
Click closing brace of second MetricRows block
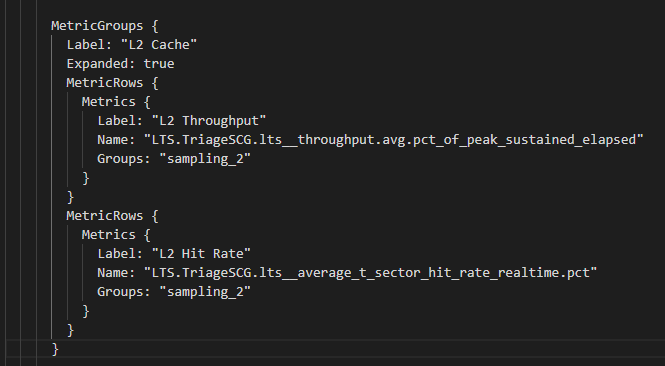click(x=70, y=330)
